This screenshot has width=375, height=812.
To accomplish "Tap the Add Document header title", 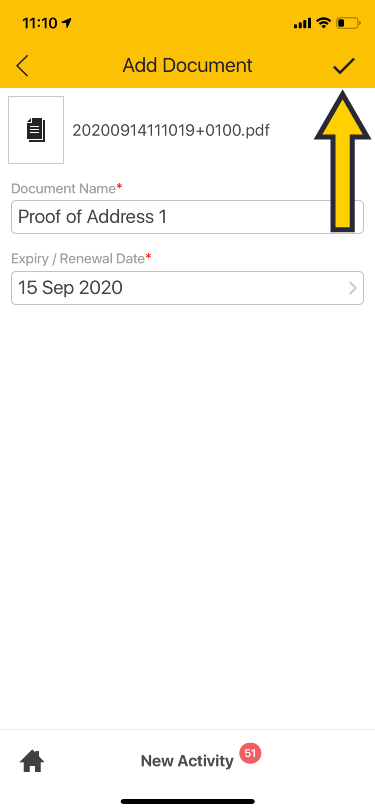I will 188,66.
